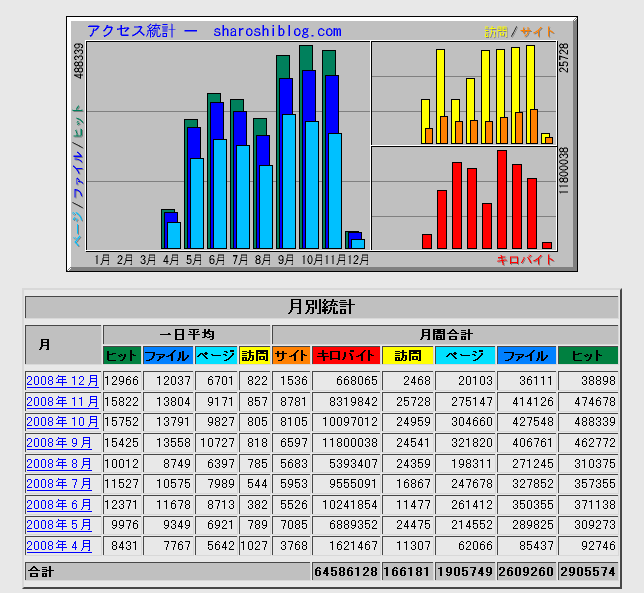Open the 2008年 12月 monthly report link
Viewport: 644px width, 593px height.
[x=62, y=381]
